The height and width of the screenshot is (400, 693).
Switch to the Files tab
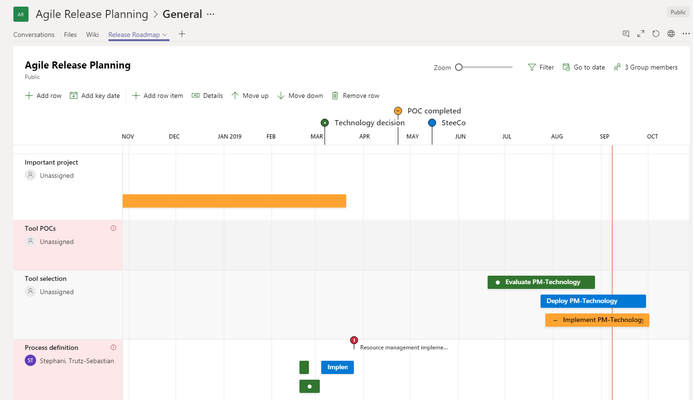70,34
